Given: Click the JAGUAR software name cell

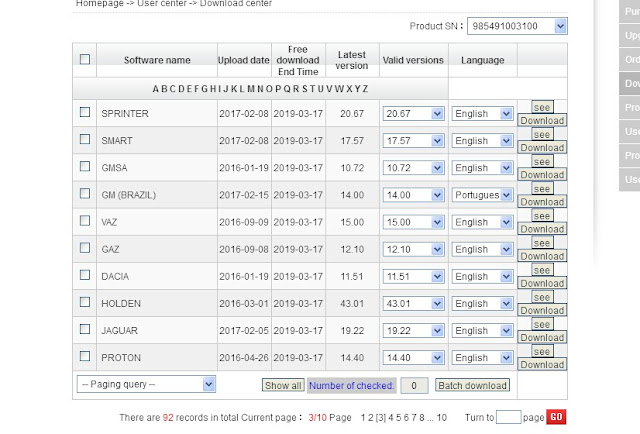Looking at the screenshot, I should click(x=157, y=331).
